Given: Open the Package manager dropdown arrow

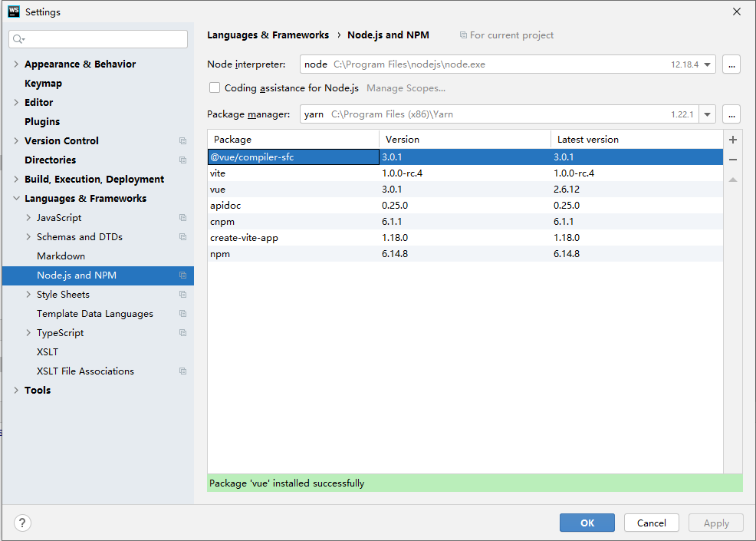Looking at the screenshot, I should click(x=707, y=114).
